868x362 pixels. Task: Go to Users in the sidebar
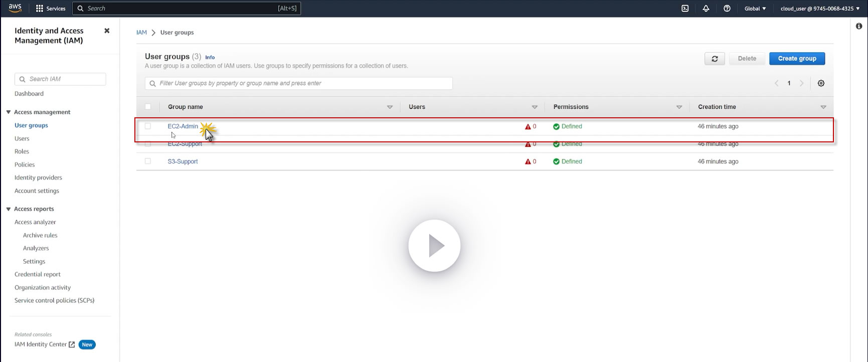pyautogui.click(x=22, y=138)
